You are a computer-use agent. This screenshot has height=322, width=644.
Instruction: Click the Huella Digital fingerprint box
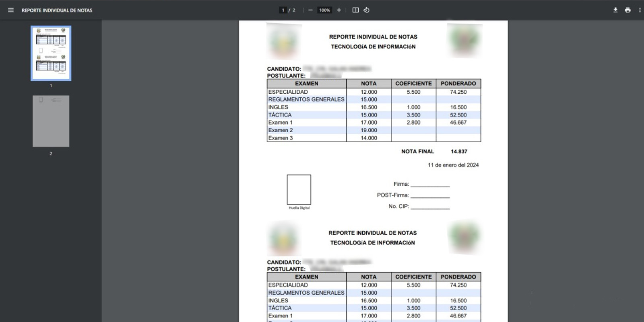[299, 190]
